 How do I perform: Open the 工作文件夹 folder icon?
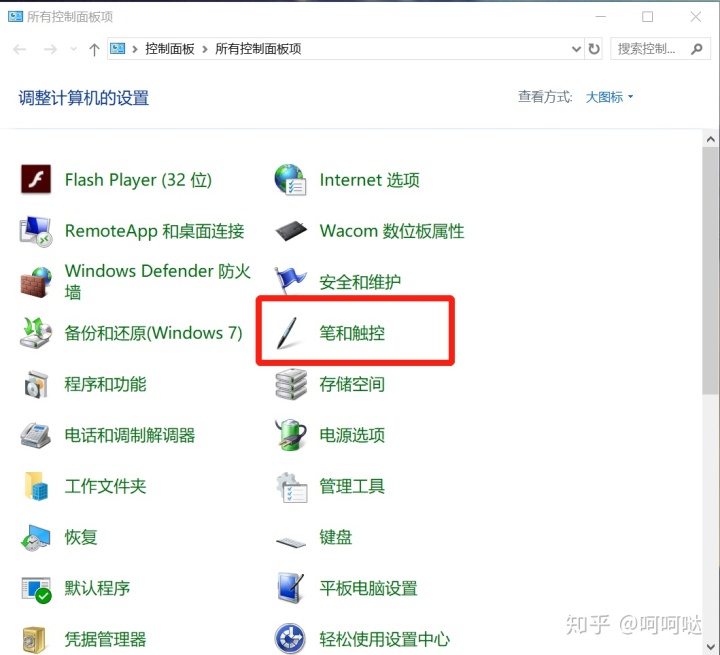pyautogui.click(x=36, y=486)
